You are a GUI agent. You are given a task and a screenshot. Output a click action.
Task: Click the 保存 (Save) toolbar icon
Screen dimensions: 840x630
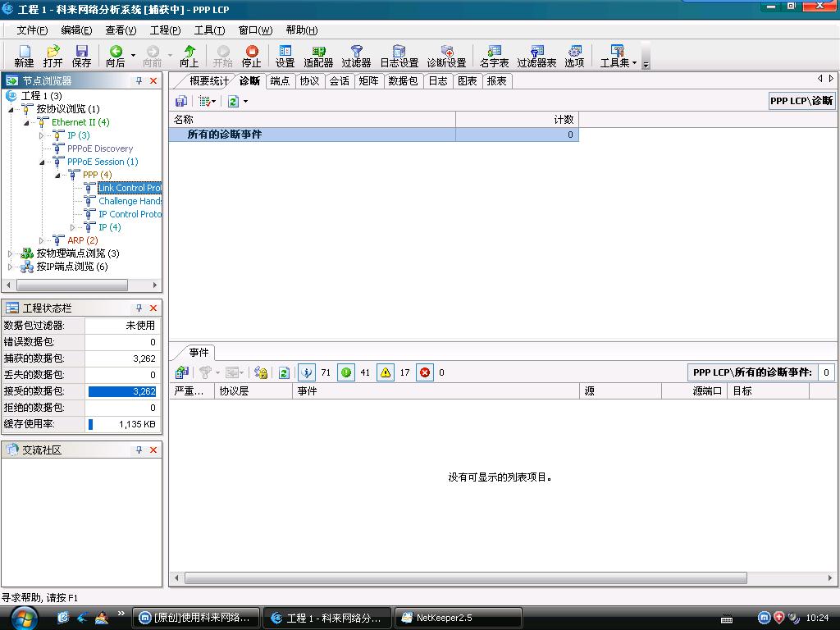coord(82,56)
